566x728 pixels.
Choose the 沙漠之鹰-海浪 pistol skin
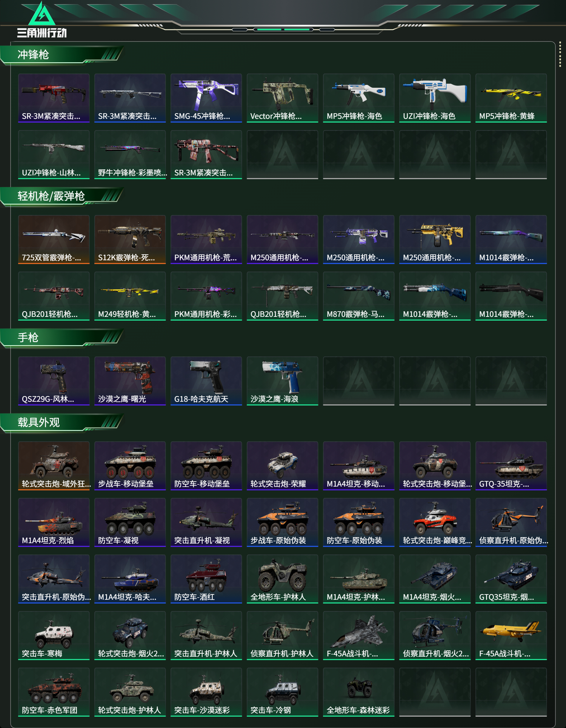(282, 381)
